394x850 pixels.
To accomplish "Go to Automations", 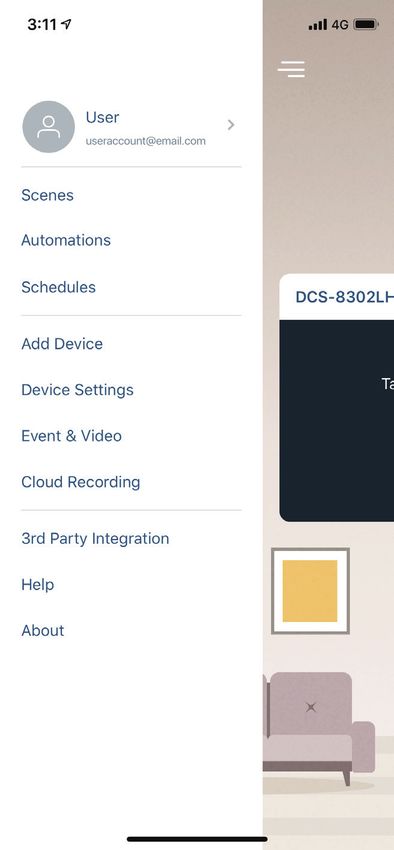I will 66,240.
